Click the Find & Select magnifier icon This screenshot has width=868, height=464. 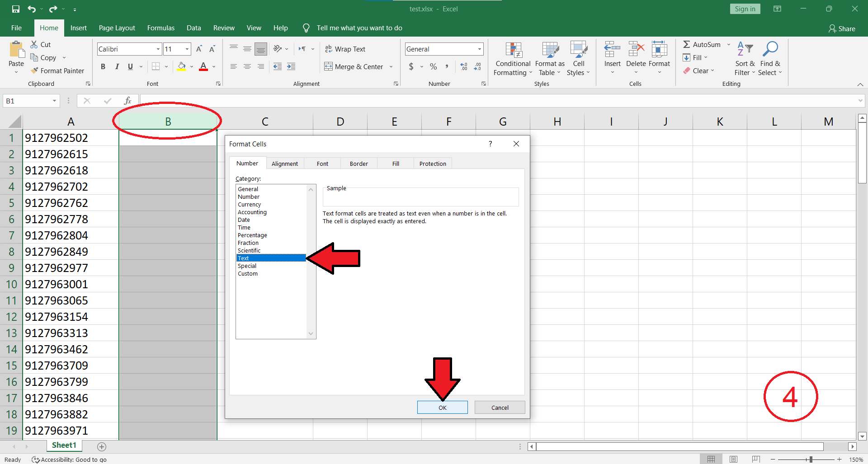(770, 49)
